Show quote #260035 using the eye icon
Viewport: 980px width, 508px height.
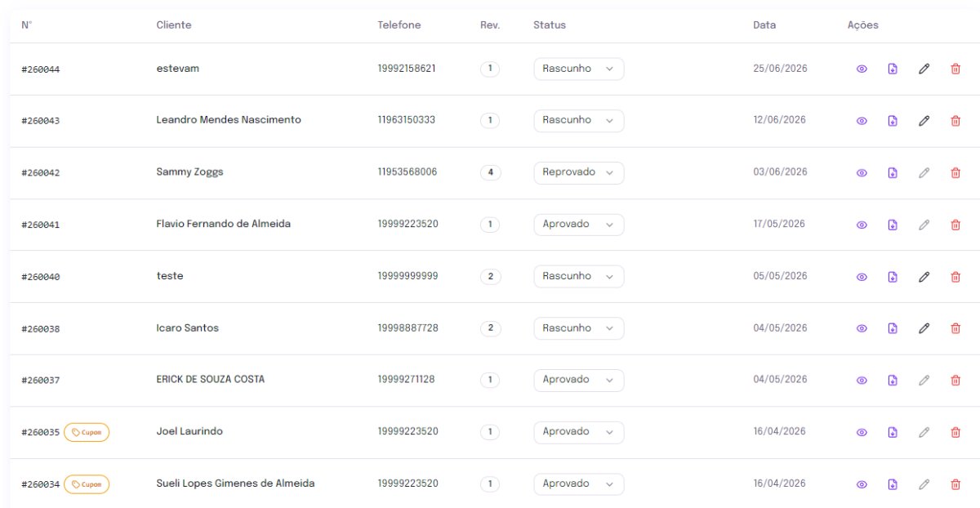862,432
